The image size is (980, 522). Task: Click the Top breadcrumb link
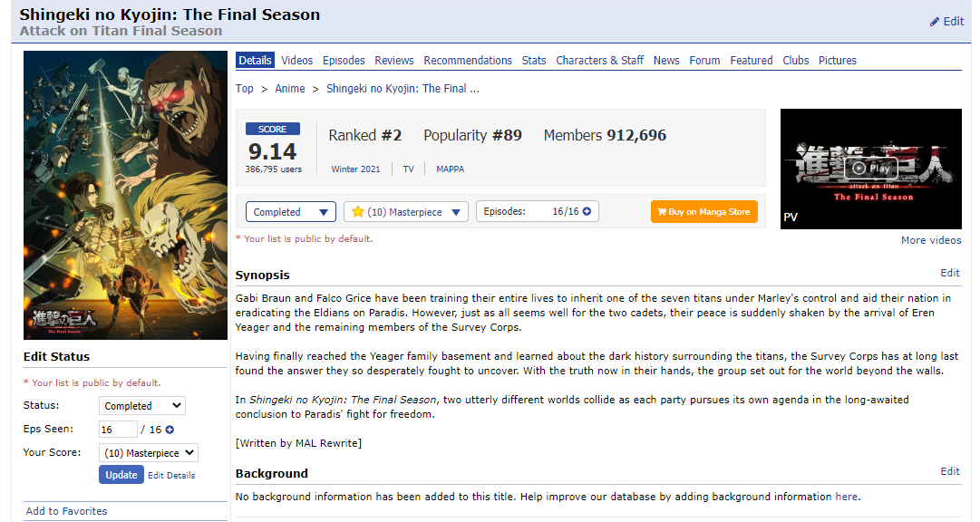pos(245,89)
